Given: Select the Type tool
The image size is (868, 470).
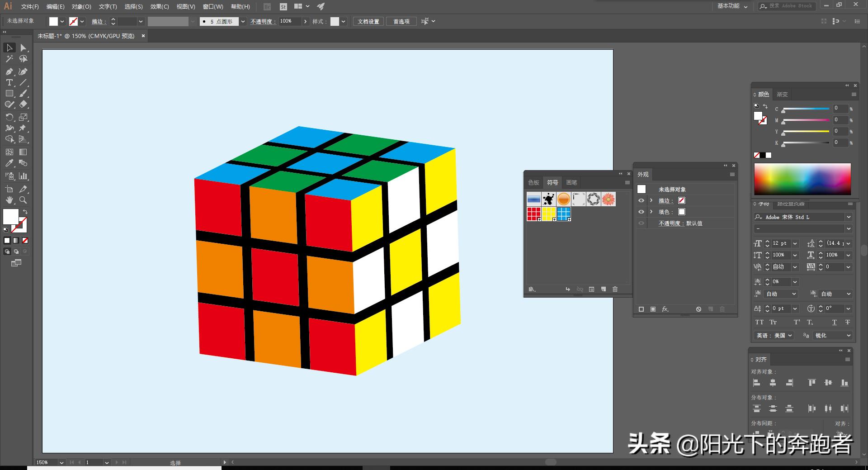Looking at the screenshot, I should click(9, 82).
